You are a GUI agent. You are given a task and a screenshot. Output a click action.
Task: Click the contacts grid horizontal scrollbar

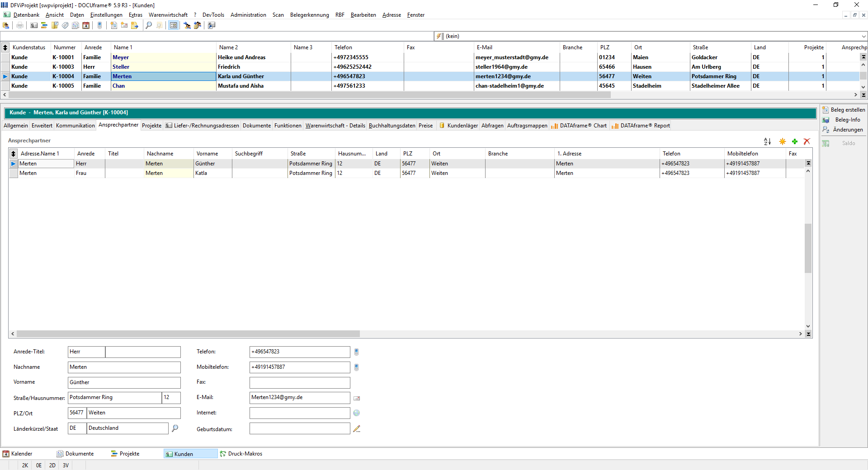[x=188, y=334]
